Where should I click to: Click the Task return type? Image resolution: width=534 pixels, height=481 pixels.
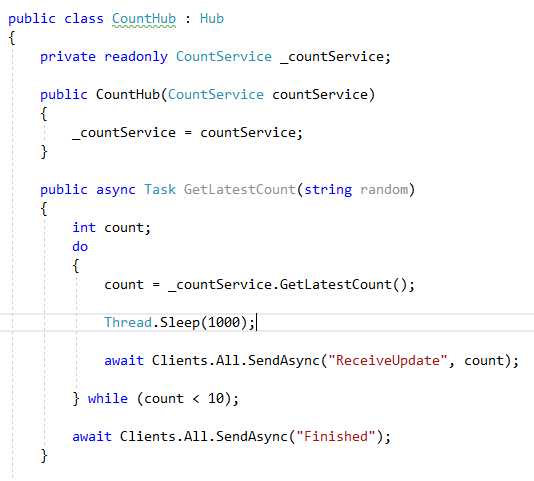coord(160,189)
